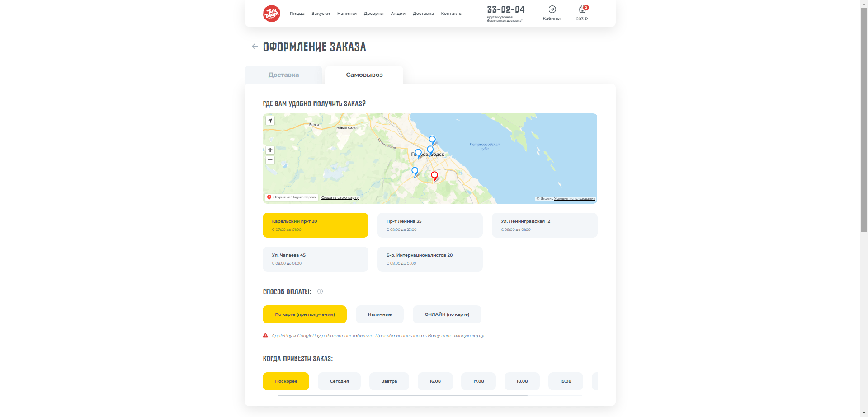Choose pickup point Ул. Чапаева 45

point(316,259)
